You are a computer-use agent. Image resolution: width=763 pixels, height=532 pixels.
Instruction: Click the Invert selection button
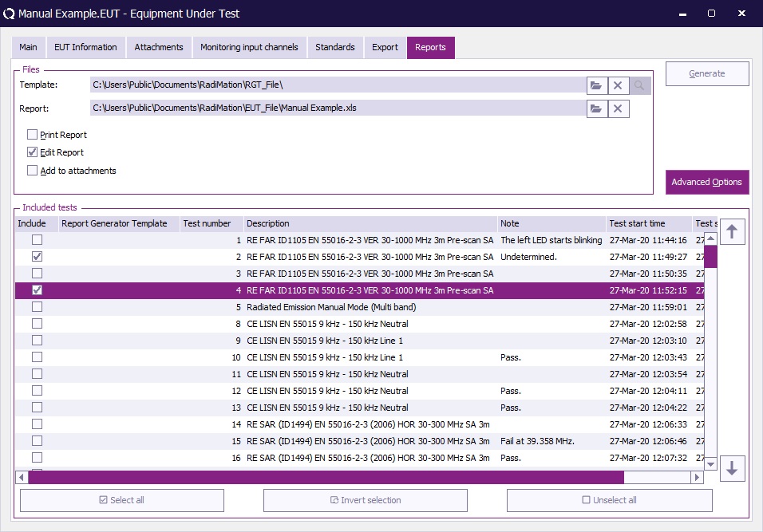coord(365,500)
